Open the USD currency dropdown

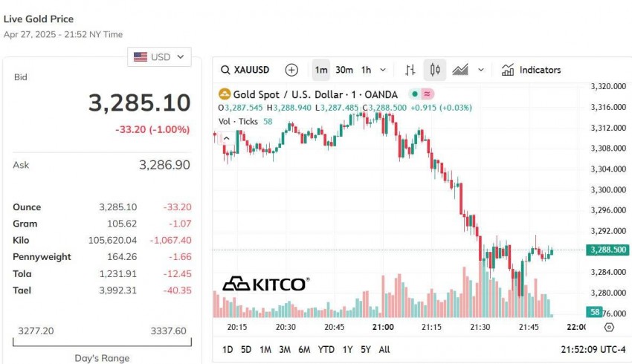pos(159,56)
